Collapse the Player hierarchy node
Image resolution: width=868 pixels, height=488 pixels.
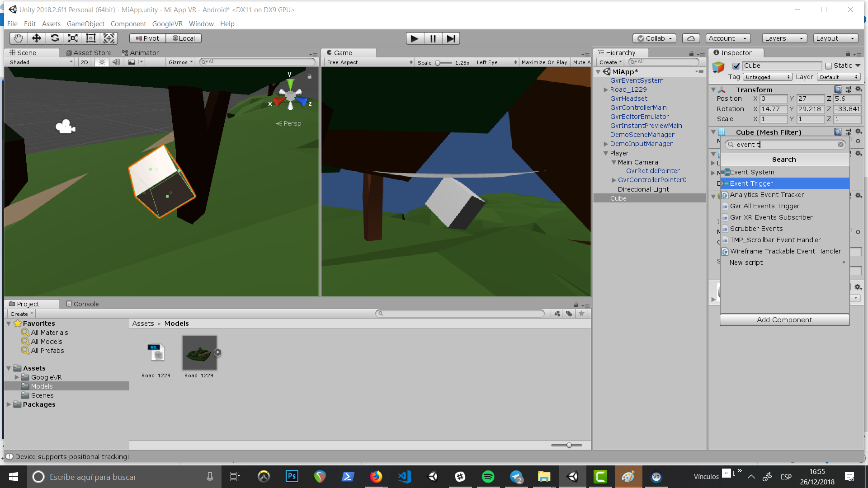tap(605, 153)
